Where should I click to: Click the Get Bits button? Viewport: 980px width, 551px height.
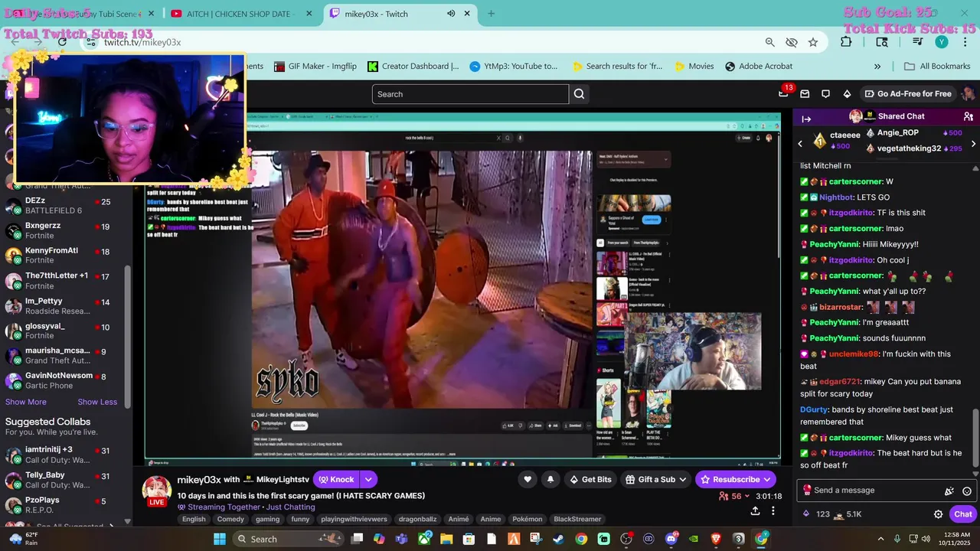coord(590,480)
